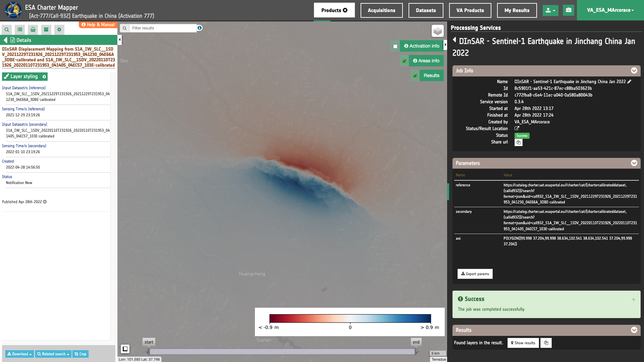This screenshot has height=362, width=644.
Task: Show filter results info tooltip icon
Action: click(x=200, y=28)
